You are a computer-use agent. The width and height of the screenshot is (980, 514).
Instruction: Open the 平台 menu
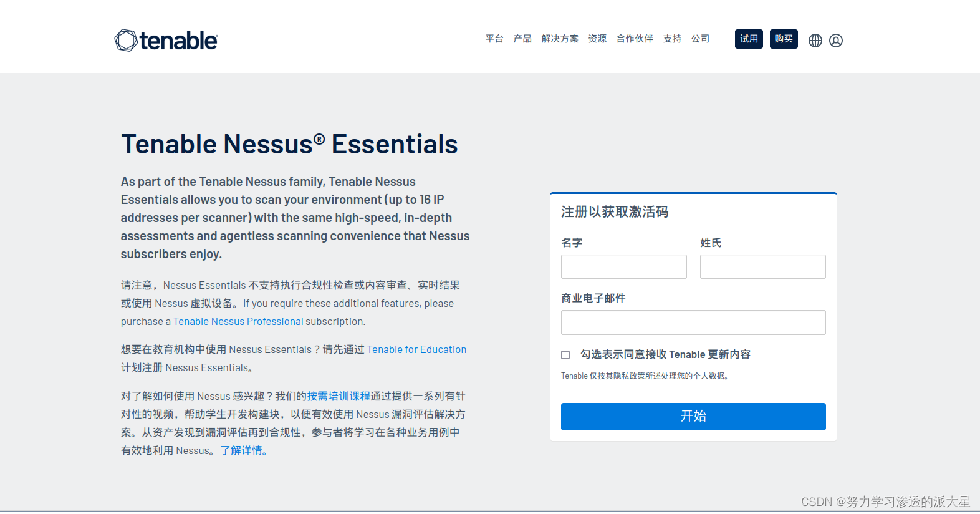click(x=494, y=39)
